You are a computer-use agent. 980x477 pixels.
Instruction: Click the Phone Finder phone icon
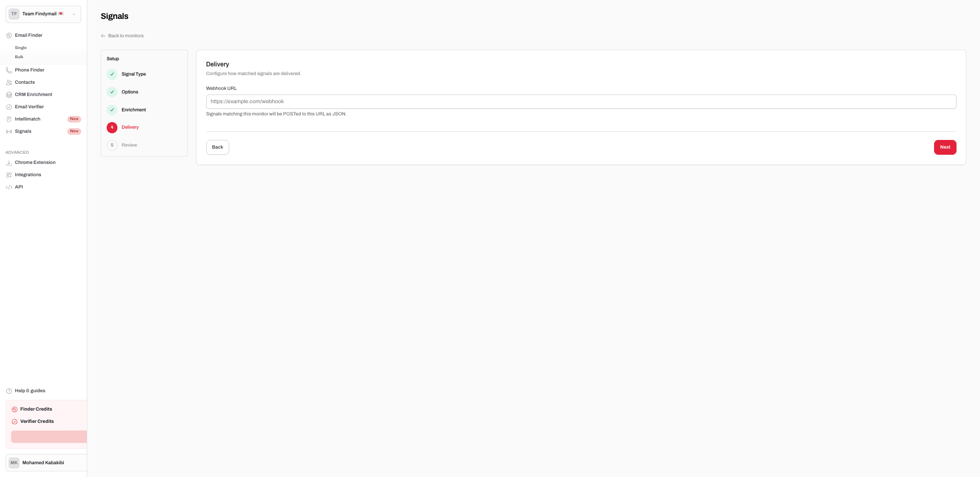pyautogui.click(x=9, y=70)
